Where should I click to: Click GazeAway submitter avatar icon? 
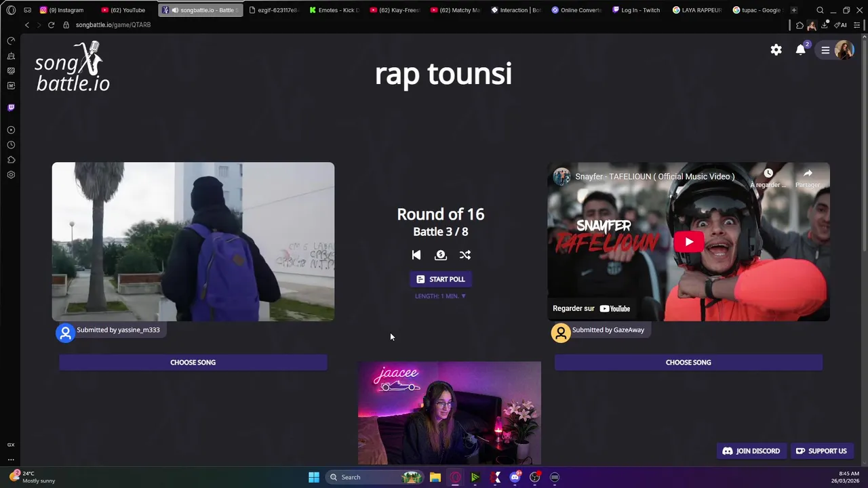[x=561, y=333]
